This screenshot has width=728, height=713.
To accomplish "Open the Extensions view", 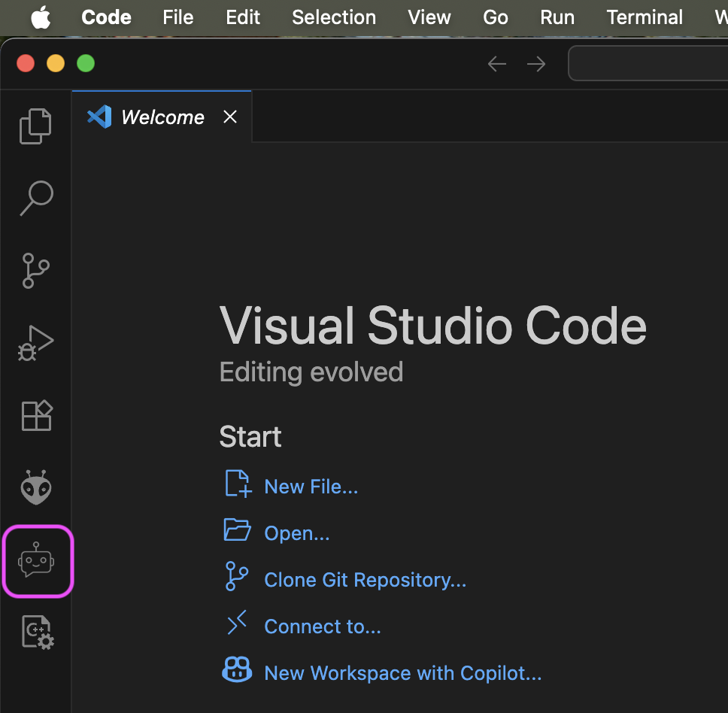I will (36, 415).
